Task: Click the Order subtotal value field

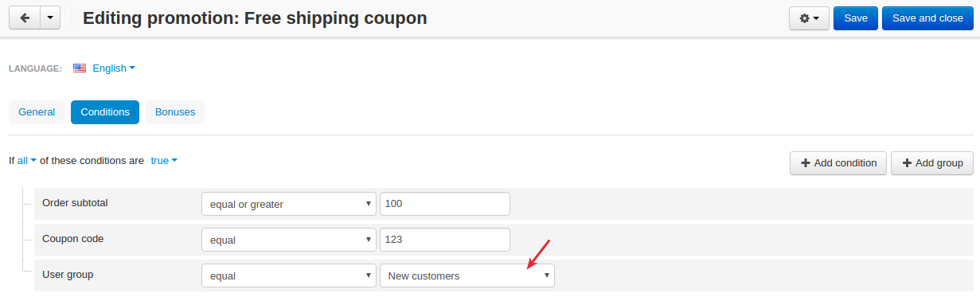Action: 445,204
